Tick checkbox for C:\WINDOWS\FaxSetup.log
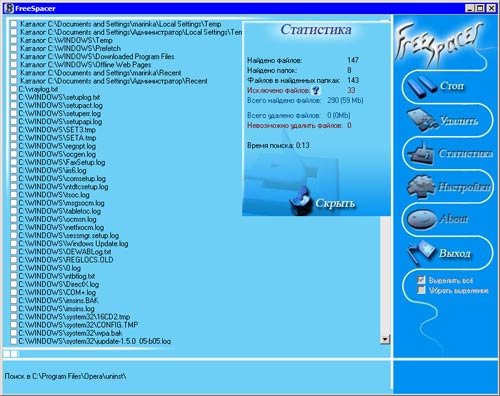Image resolution: width=500 pixels, height=396 pixels. pyautogui.click(x=14, y=162)
